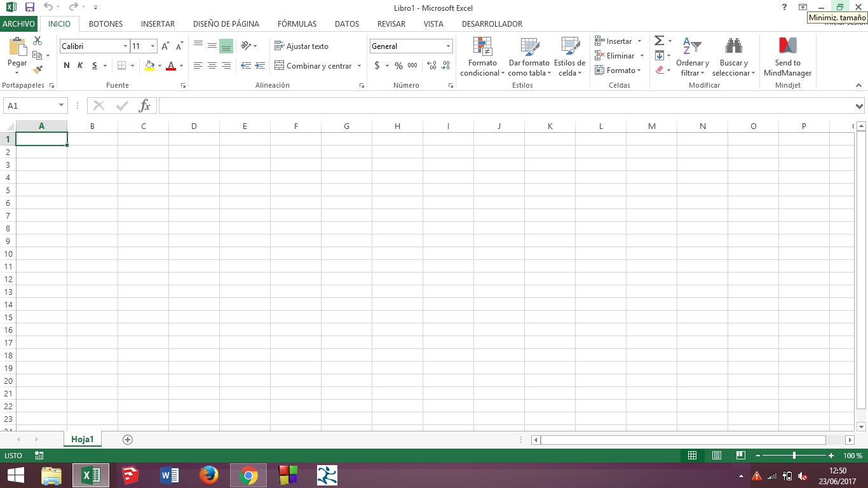Image resolution: width=868 pixels, height=488 pixels.
Task: Toggle the bottom align button
Action: pos(226,46)
